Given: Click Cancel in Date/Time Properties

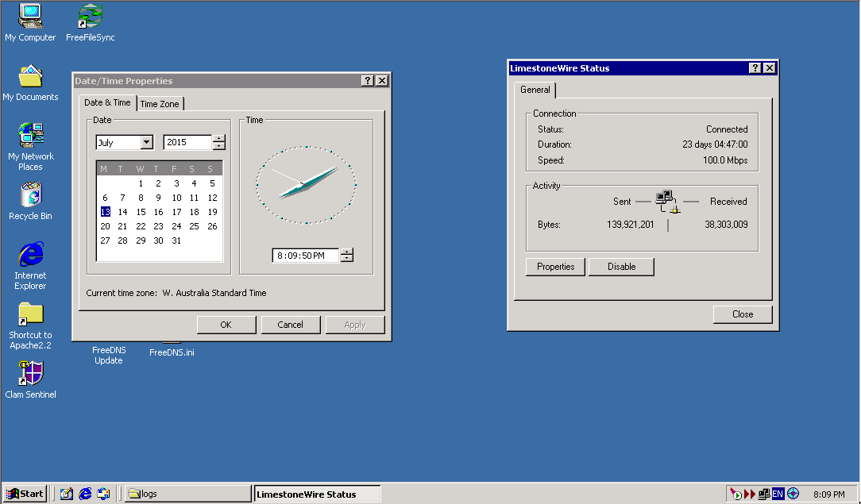Looking at the screenshot, I should (291, 325).
